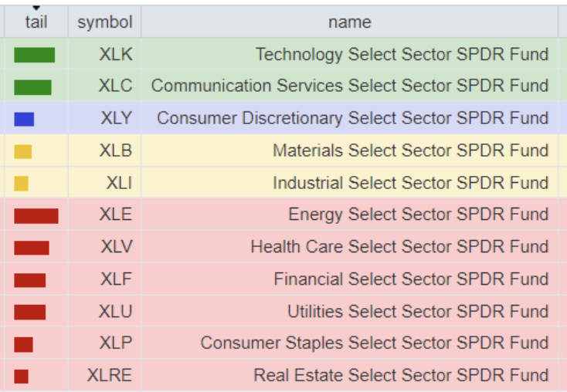Viewport: 567px width, 392px height.
Task: Sort by the tail column header
Action: coord(36,22)
